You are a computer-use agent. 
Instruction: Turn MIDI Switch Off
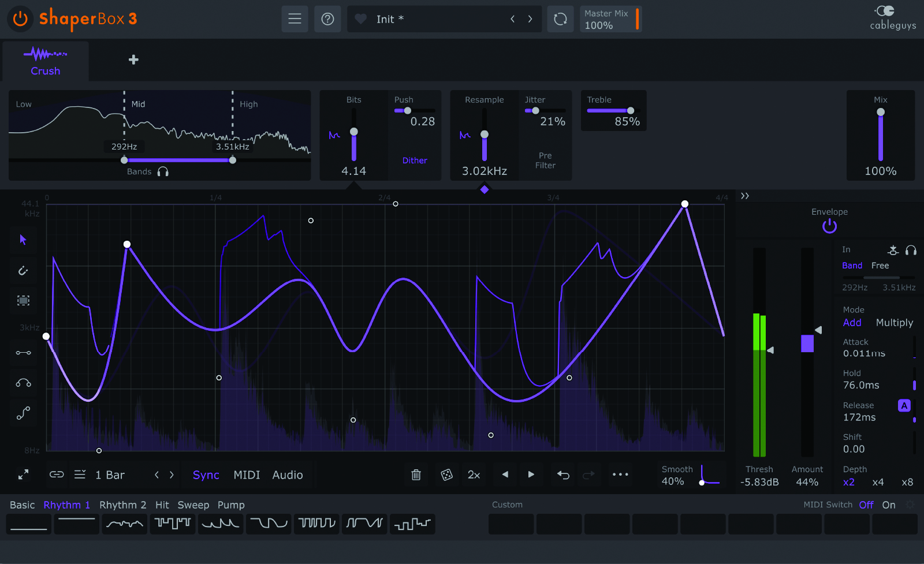click(x=866, y=505)
